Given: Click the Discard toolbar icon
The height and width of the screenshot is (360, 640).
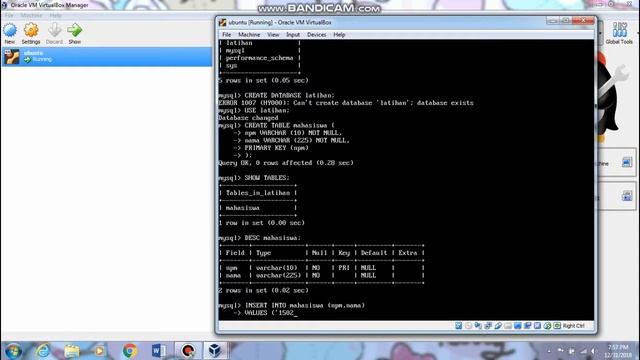Looking at the screenshot, I should tap(54, 30).
